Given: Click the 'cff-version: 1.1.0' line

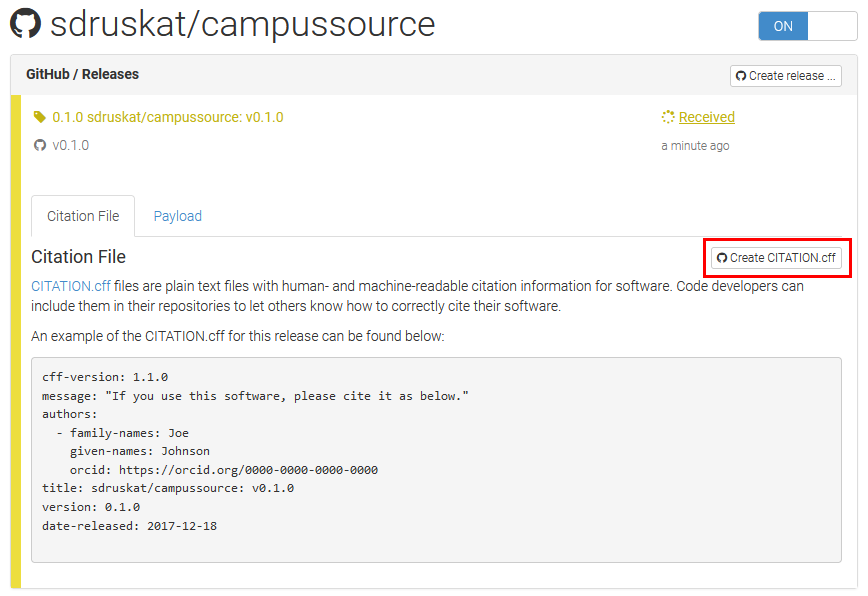Looking at the screenshot, I should coord(105,377).
